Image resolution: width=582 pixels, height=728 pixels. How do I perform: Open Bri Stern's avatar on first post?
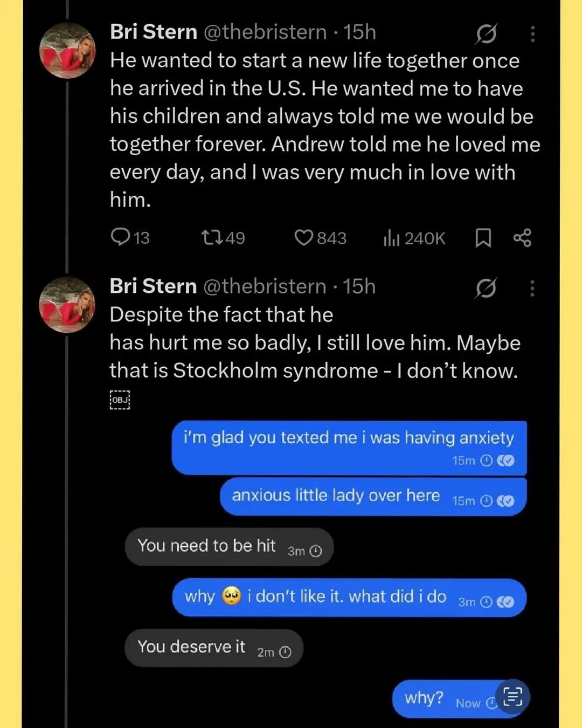click(67, 51)
